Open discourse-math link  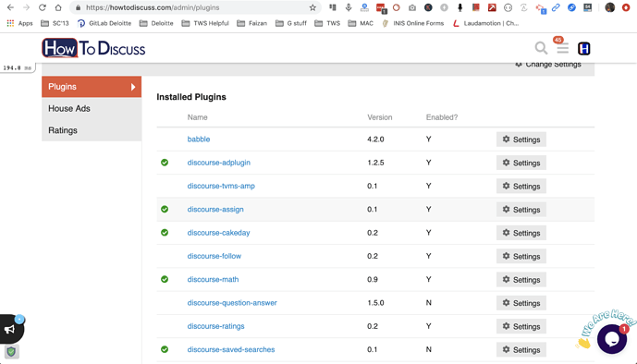pos(213,279)
